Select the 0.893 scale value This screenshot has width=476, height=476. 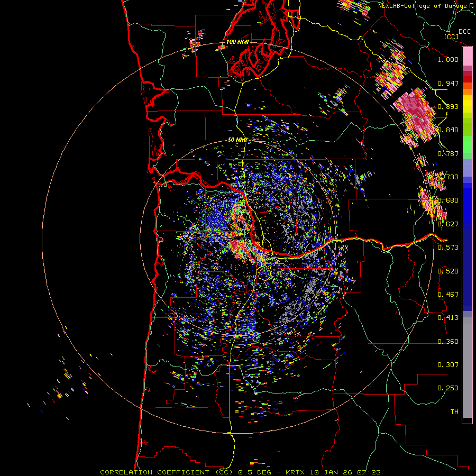(x=448, y=106)
